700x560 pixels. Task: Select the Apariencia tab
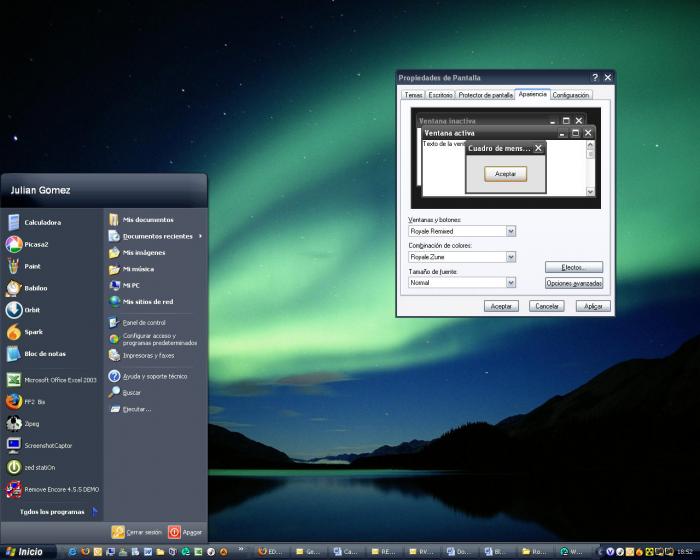[x=533, y=94]
